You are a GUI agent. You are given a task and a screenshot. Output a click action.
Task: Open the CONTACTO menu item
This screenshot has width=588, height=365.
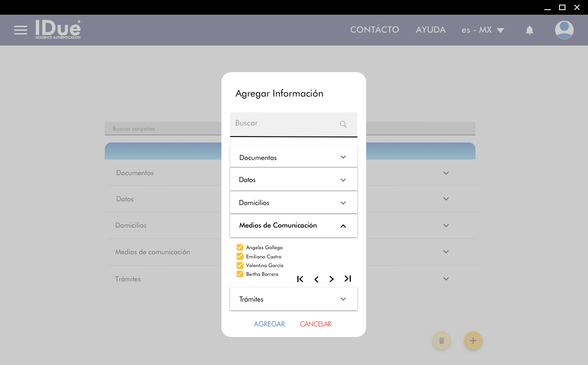click(374, 30)
